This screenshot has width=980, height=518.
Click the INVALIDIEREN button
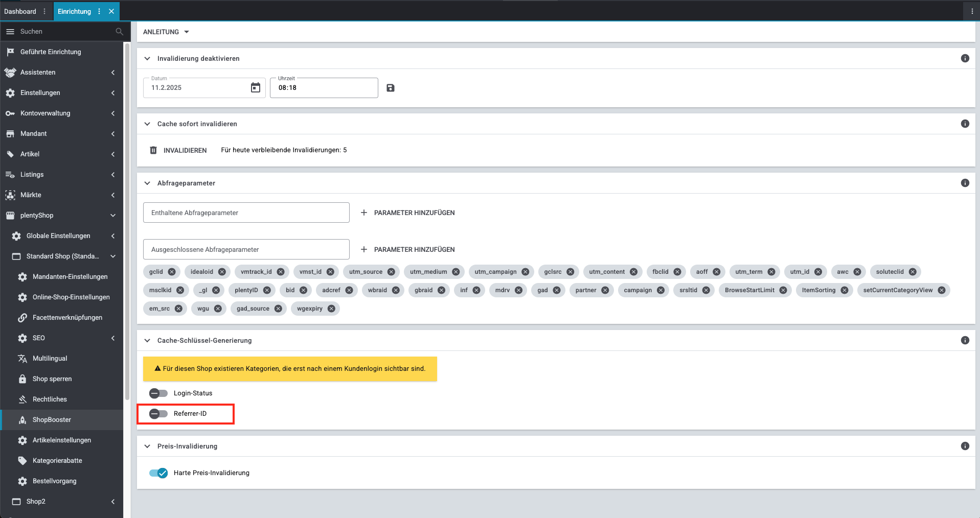click(178, 150)
